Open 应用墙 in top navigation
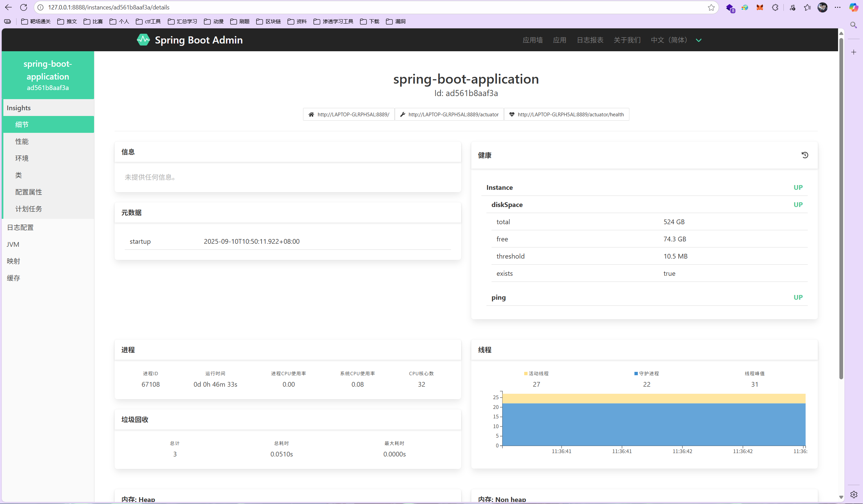 click(533, 40)
